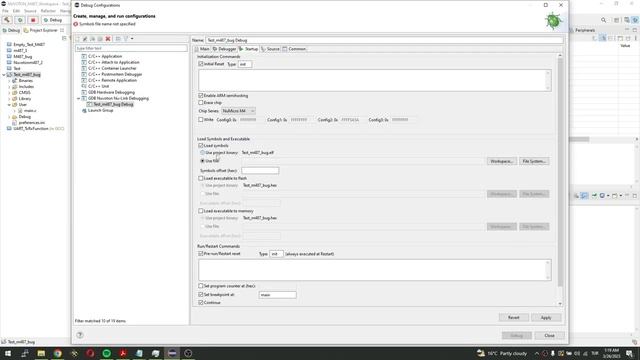Select C/C++ Application configuration type
This screenshot has height=360, width=640.
[105, 56]
